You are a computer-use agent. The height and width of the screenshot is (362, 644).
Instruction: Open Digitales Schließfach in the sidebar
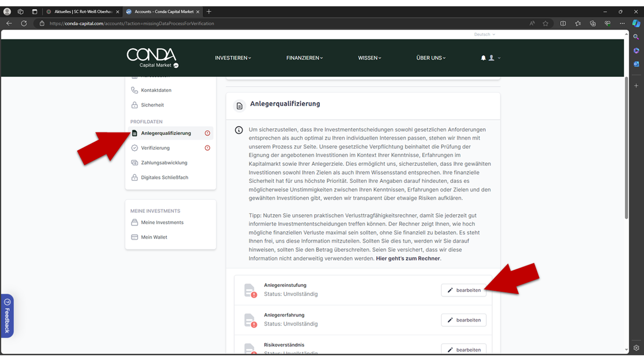tap(165, 178)
